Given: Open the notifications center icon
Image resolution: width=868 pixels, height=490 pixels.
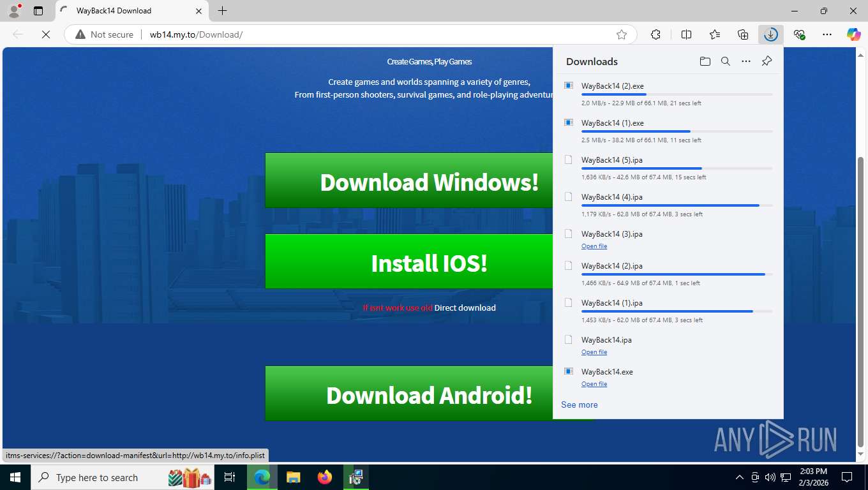Looking at the screenshot, I should (847, 477).
